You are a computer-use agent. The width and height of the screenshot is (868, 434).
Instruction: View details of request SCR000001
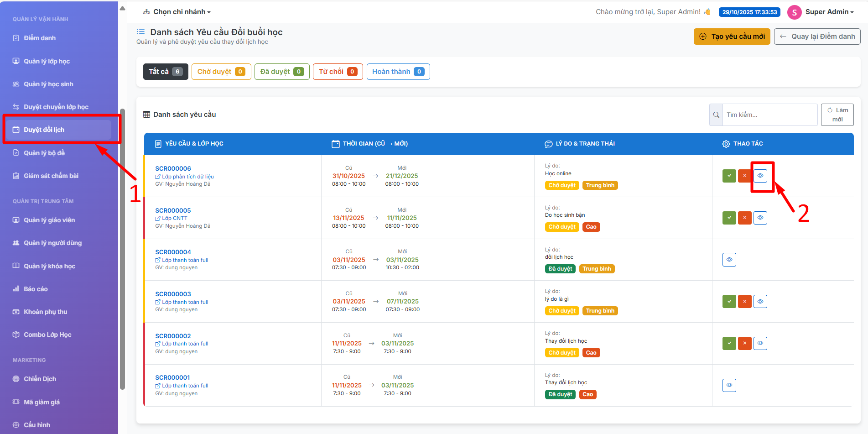pyautogui.click(x=729, y=385)
